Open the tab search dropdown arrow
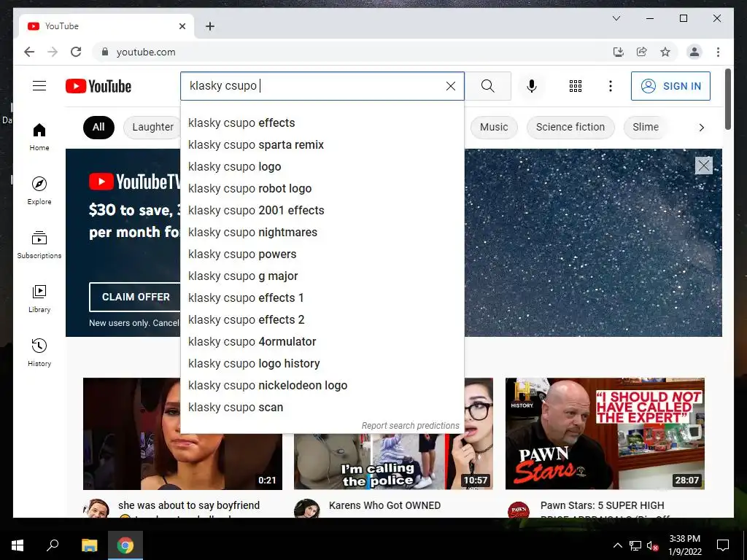The width and height of the screenshot is (747, 560). coord(616,18)
